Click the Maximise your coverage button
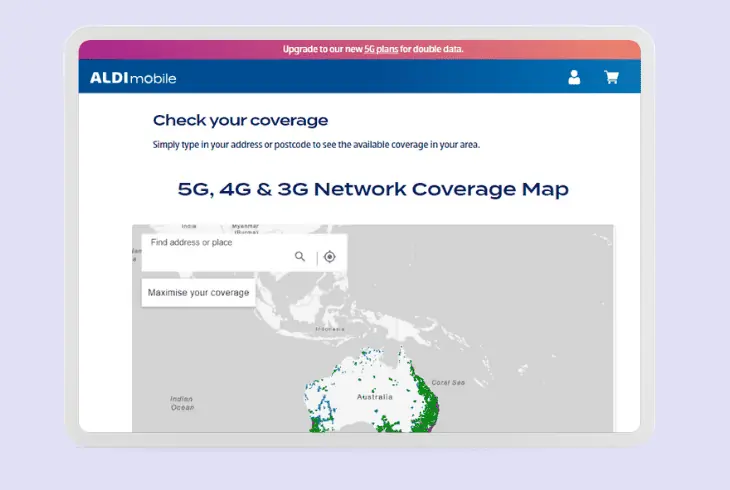 tap(198, 293)
